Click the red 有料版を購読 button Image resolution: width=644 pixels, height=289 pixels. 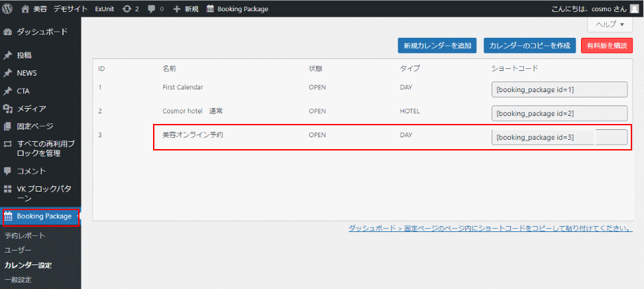606,46
